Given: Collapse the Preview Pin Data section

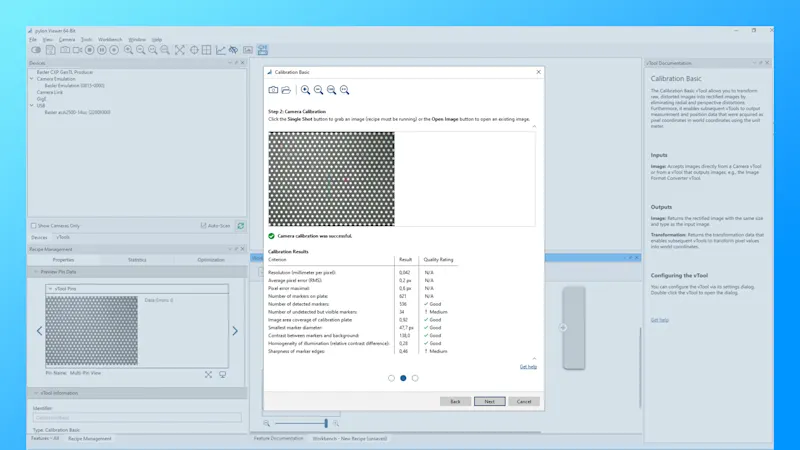Looking at the screenshot, I should tap(36, 272).
